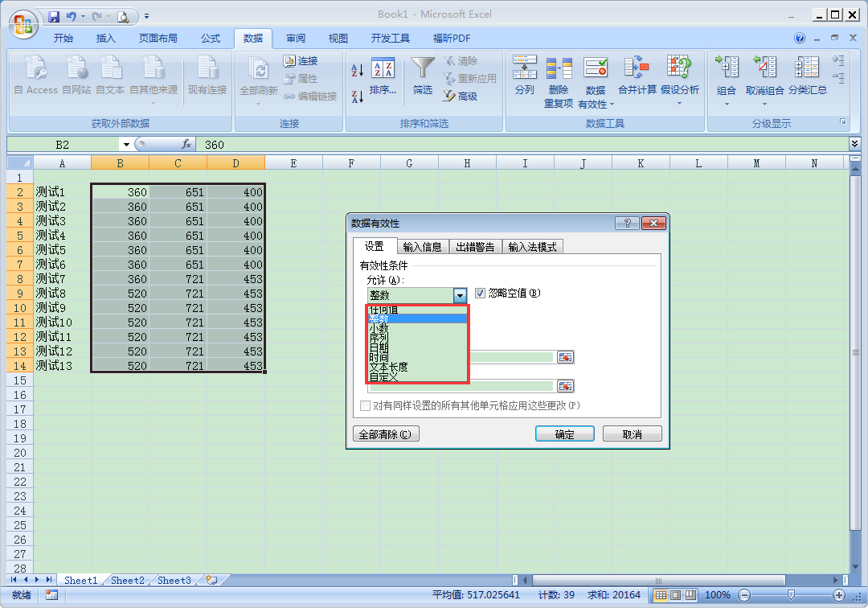Click the Text to Columns (分列) icon

tap(525, 76)
